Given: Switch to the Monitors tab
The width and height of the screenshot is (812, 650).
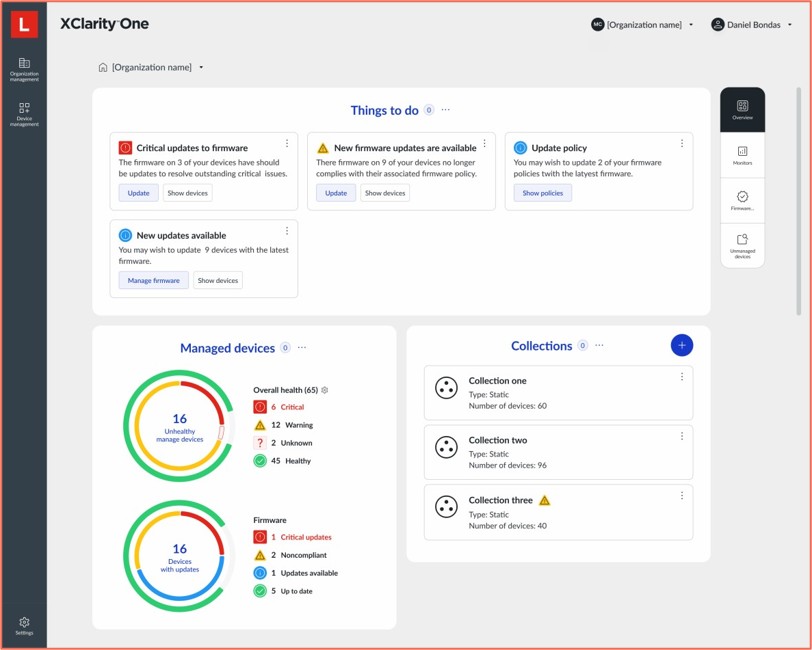Looking at the screenshot, I should point(742,155).
